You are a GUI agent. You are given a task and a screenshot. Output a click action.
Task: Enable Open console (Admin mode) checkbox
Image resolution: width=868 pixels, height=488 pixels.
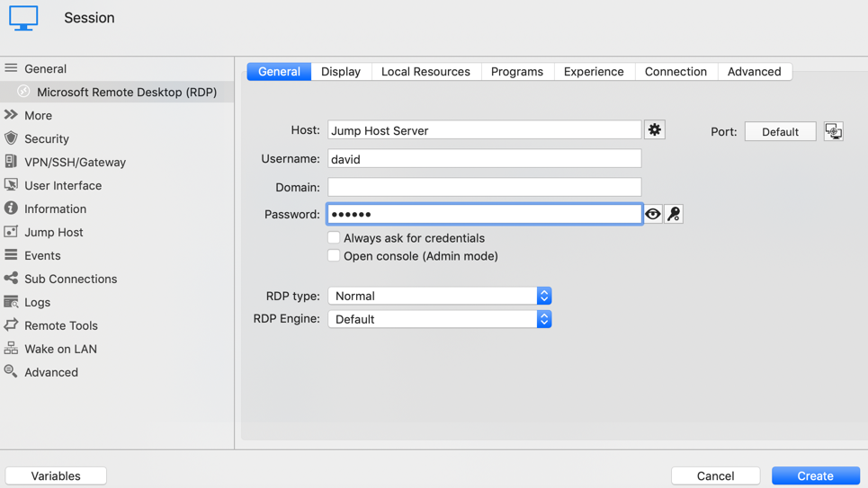coord(334,256)
